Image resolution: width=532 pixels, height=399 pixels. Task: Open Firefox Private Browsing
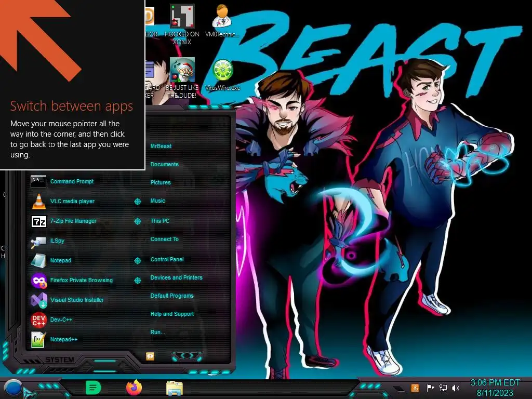pos(72,280)
